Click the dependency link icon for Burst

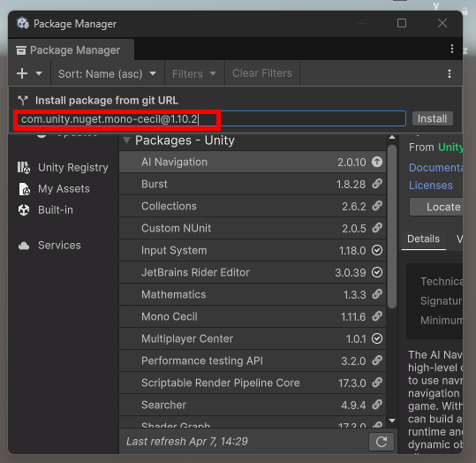pyautogui.click(x=377, y=184)
